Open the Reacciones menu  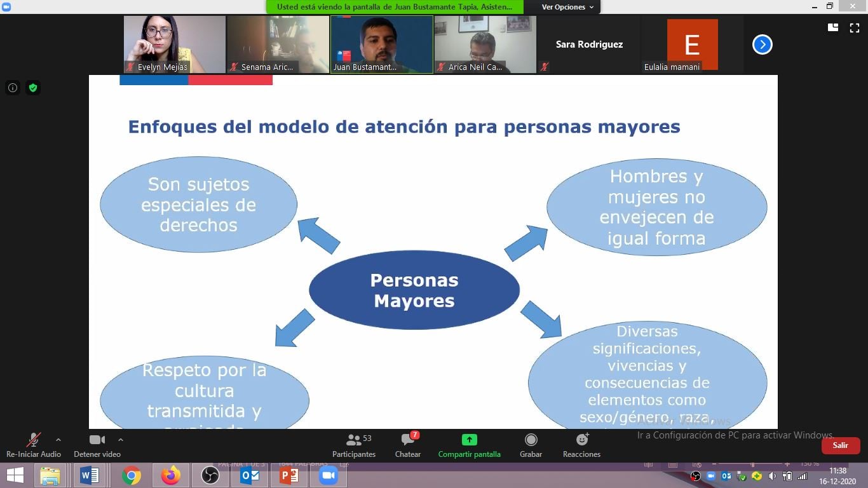(x=581, y=445)
